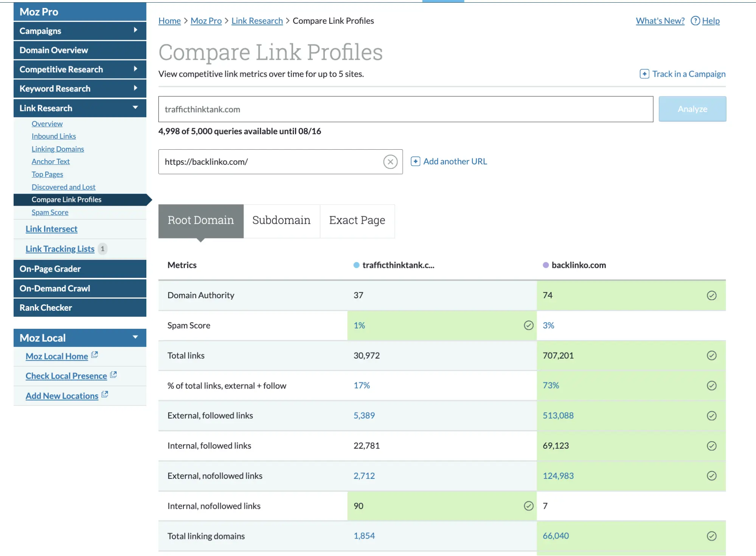Open the What's New? link
756x556 pixels.
click(x=660, y=21)
